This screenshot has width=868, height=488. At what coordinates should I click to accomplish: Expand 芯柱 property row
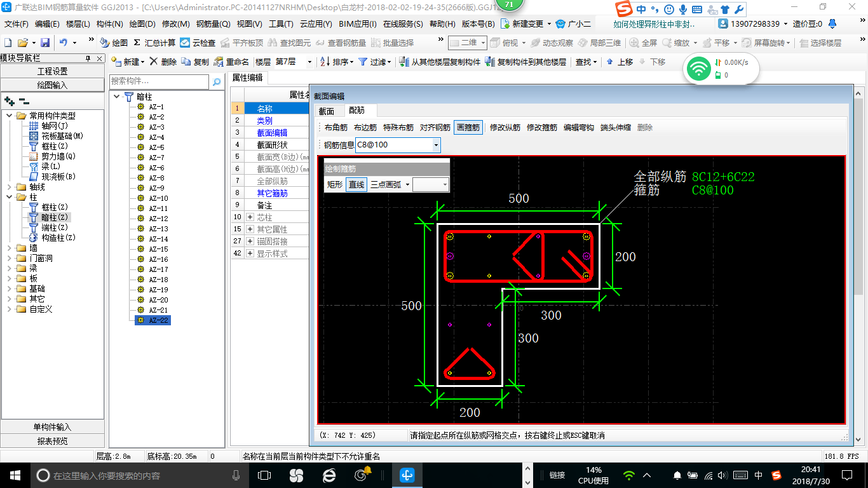point(250,217)
